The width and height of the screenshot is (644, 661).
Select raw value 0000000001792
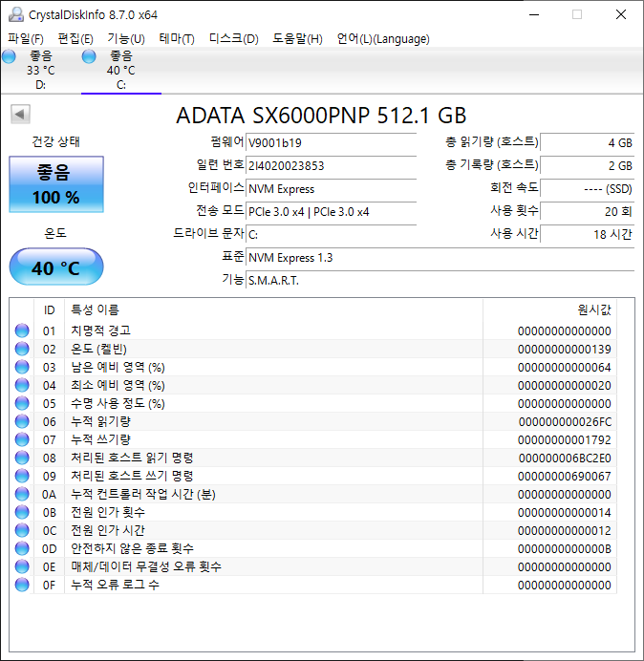coord(565,439)
